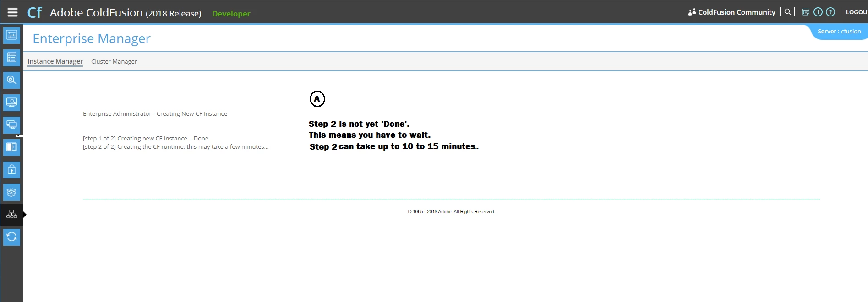Open Data & Services list icon in sidebar
The image size is (868, 302).
tap(12, 58)
